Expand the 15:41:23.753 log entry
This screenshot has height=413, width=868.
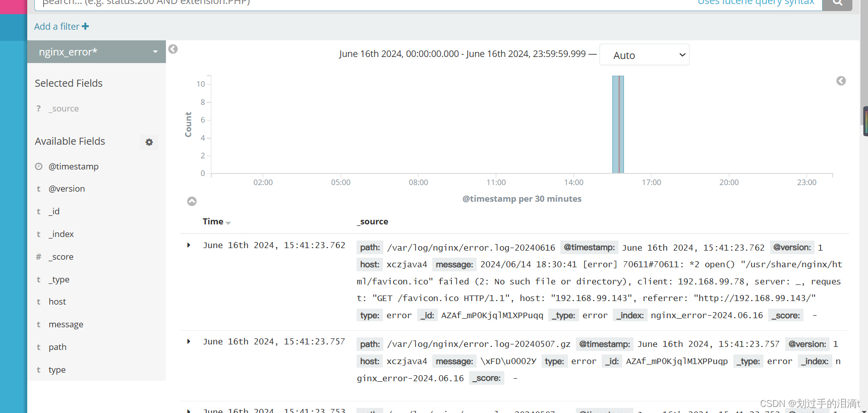tap(189, 410)
